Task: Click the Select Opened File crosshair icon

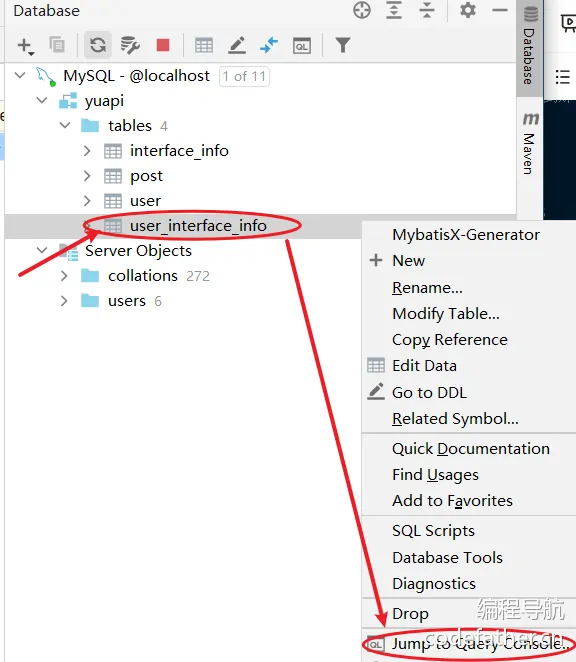Action: [x=362, y=10]
